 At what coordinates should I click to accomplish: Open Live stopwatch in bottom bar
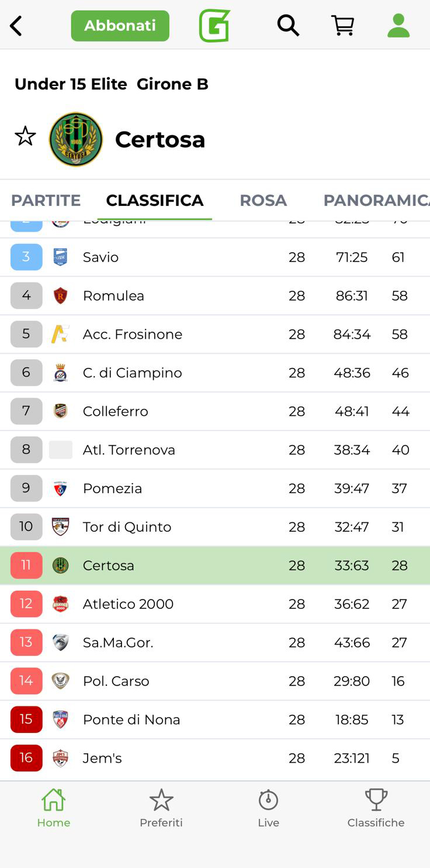point(268,807)
